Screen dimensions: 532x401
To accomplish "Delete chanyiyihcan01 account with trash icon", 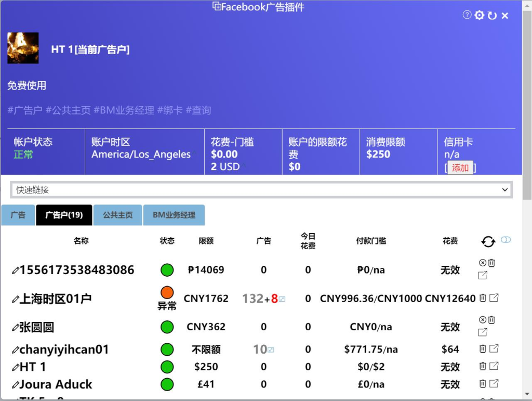I will coord(483,348).
